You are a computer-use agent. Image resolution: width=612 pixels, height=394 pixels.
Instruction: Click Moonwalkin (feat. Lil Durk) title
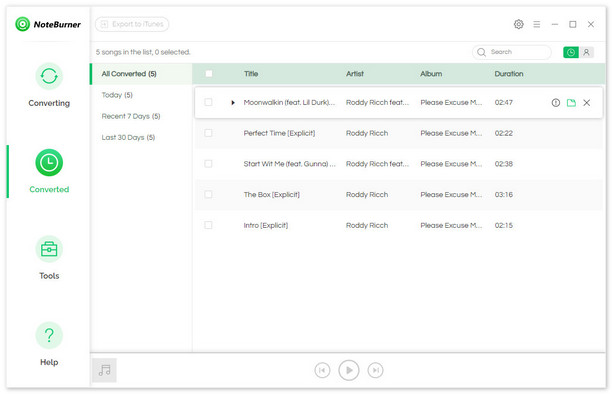[289, 103]
